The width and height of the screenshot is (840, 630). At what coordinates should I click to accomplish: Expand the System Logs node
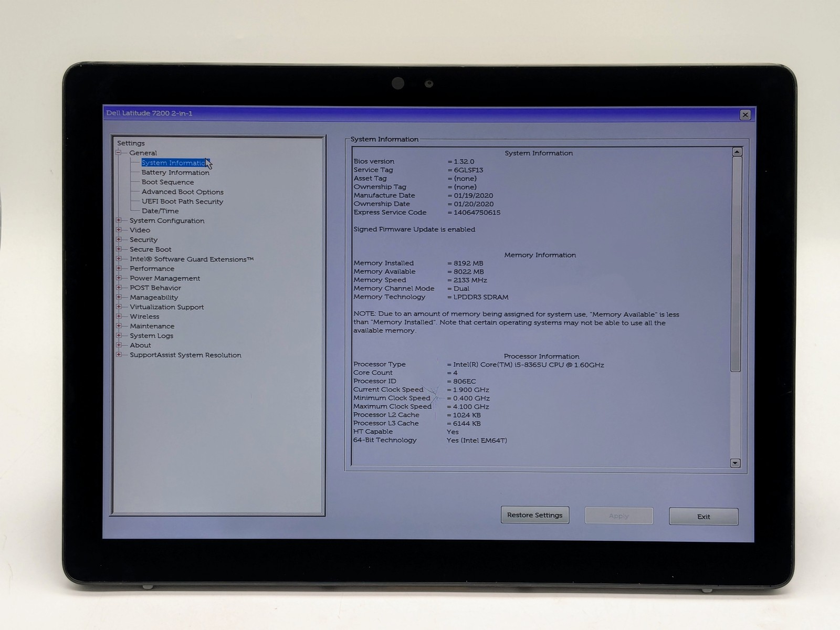(x=119, y=335)
